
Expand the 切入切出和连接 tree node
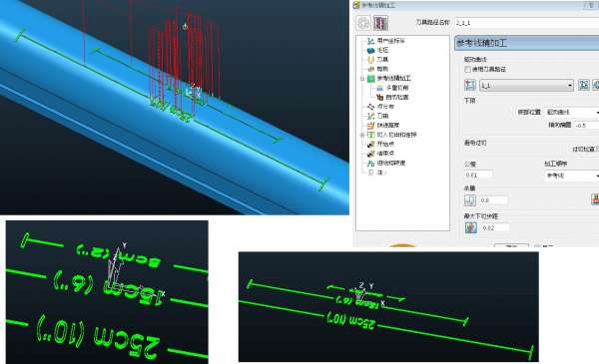362,135
